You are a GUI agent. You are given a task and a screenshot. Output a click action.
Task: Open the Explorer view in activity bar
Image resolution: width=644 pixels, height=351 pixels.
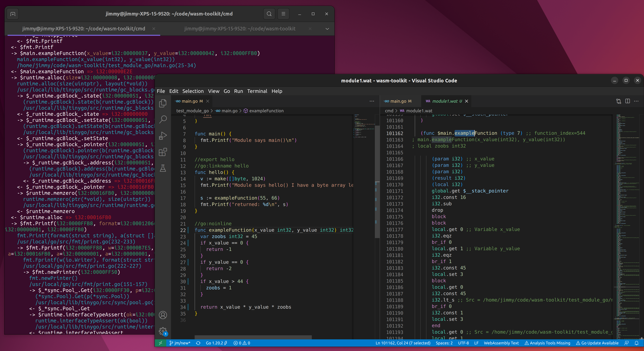coord(163,103)
